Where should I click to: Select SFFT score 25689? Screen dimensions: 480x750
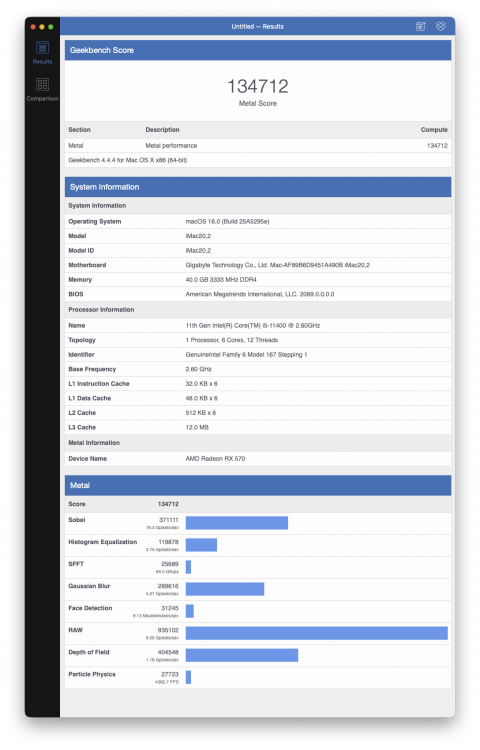170,564
